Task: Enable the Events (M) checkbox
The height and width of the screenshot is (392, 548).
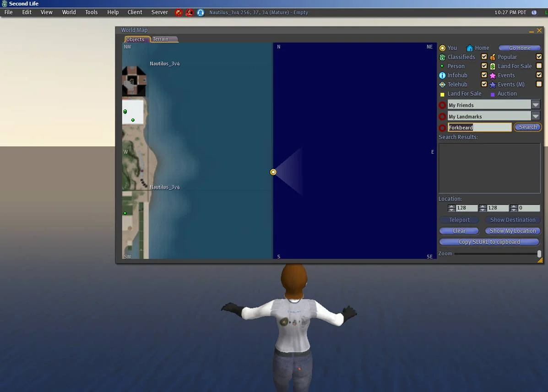Action: coord(539,84)
